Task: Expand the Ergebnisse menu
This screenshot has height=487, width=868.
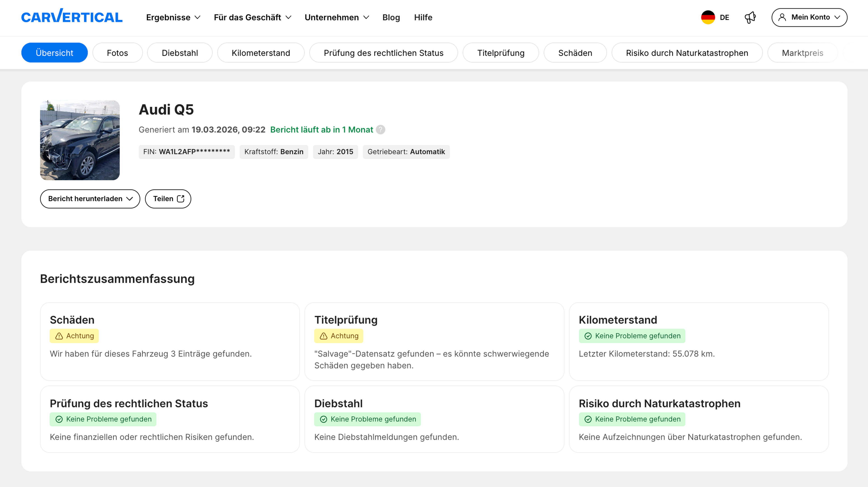Action: [173, 17]
